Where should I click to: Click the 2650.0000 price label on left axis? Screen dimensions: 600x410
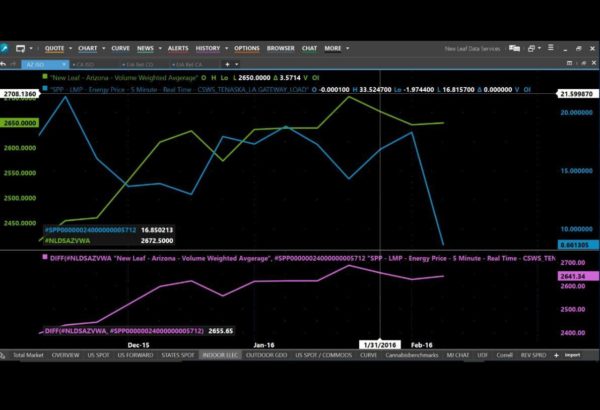(18, 123)
